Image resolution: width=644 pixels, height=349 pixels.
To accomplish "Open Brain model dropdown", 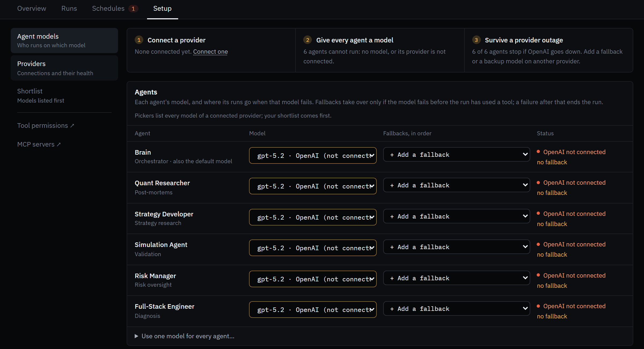I will pyautogui.click(x=313, y=155).
